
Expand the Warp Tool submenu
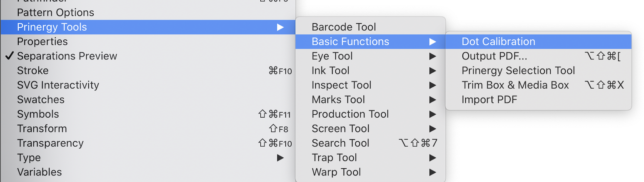pos(336,172)
